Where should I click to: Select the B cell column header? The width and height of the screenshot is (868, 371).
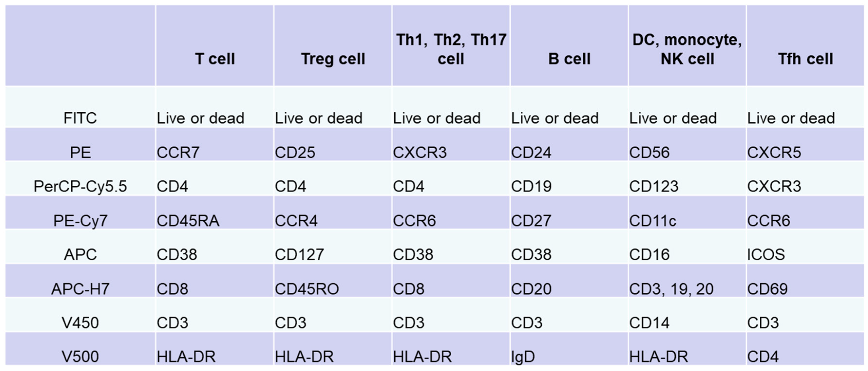569,59
